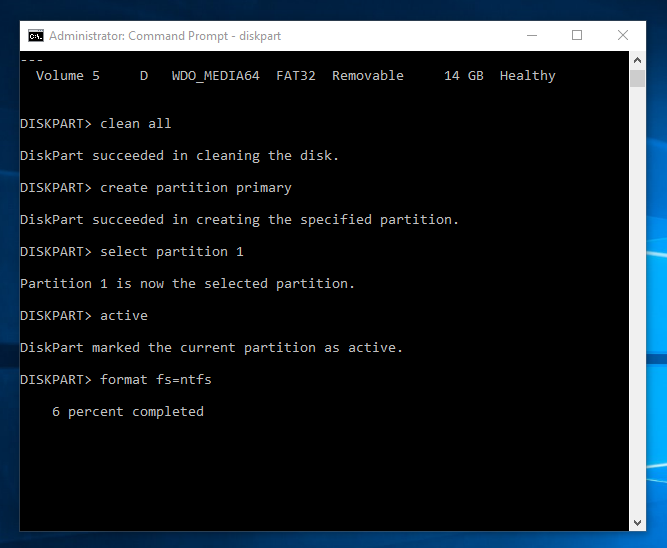Click the vertical scrollbar thumb
Viewport: 667px width, 548px height.
tap(637, 79)
